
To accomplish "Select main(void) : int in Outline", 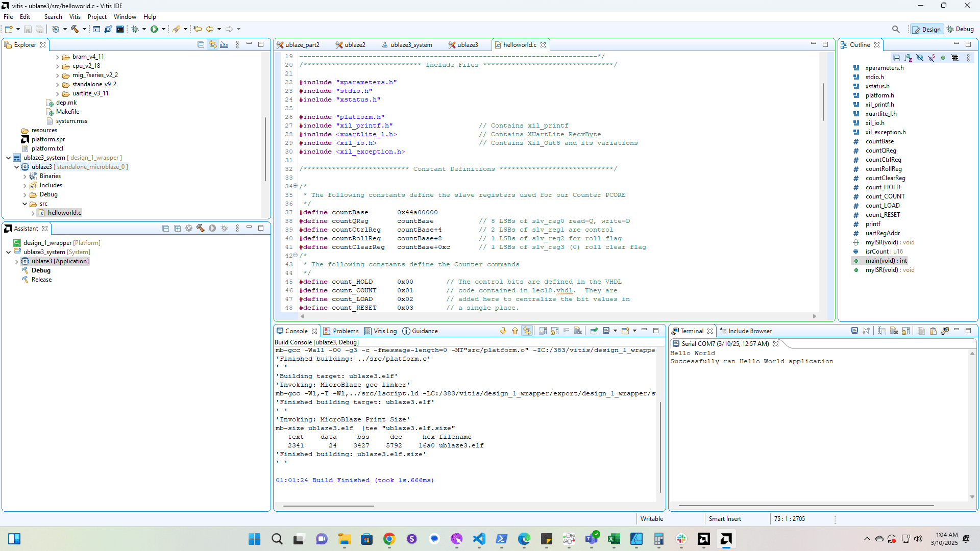I will point(886,261).
